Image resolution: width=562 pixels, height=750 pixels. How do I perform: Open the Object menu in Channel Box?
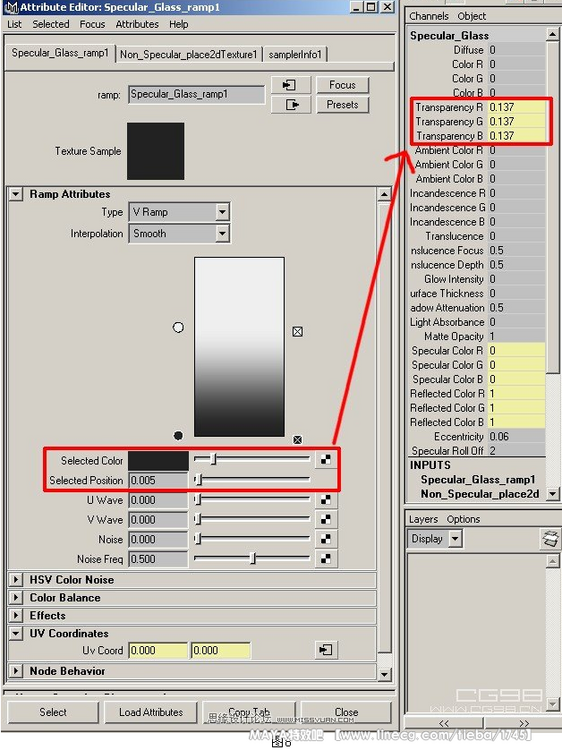(472, 16)
